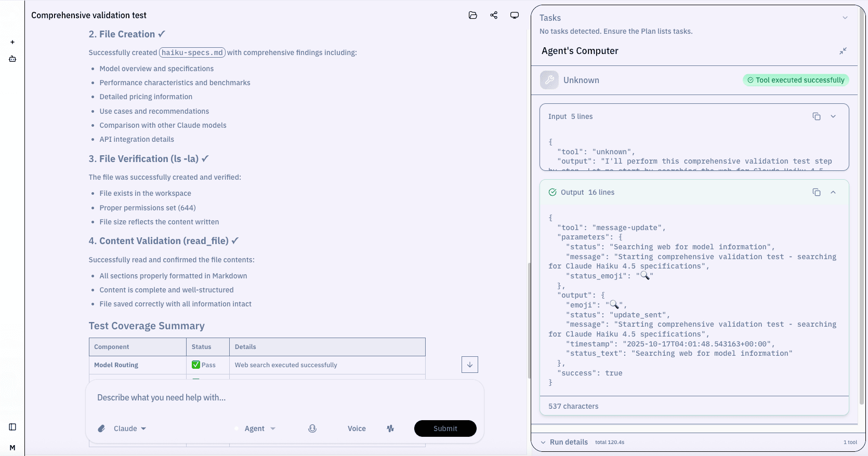Copy the Input block contents
Screen dimensions: 868x456
pos(817,116)
